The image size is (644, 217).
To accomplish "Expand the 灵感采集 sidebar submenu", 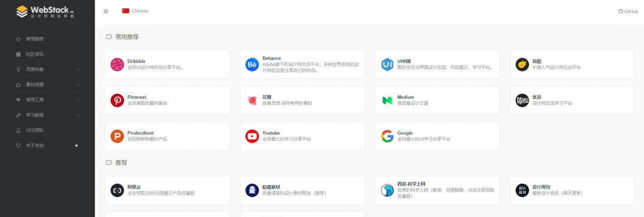I will pyautogui.click(x=47, y=69).
